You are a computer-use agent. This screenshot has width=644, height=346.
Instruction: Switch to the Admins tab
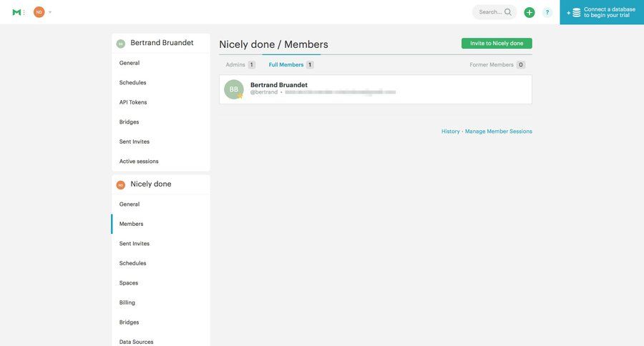(x=235, y=65)
